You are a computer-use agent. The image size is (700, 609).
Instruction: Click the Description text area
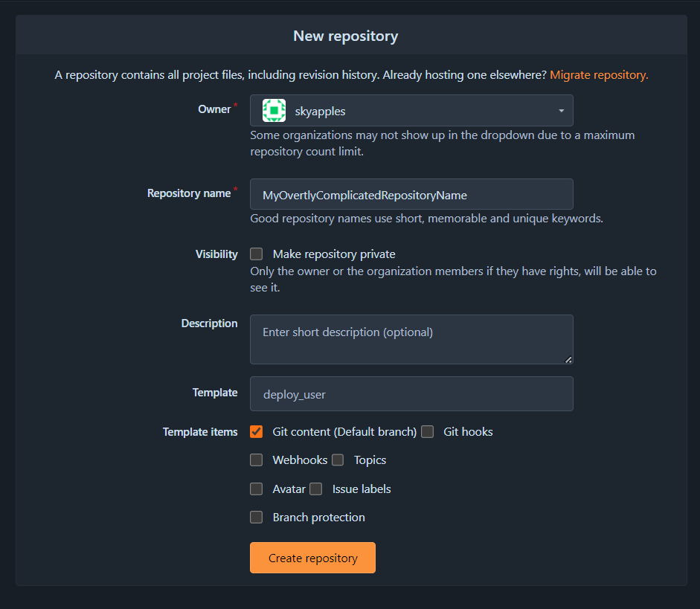(411, 339)
